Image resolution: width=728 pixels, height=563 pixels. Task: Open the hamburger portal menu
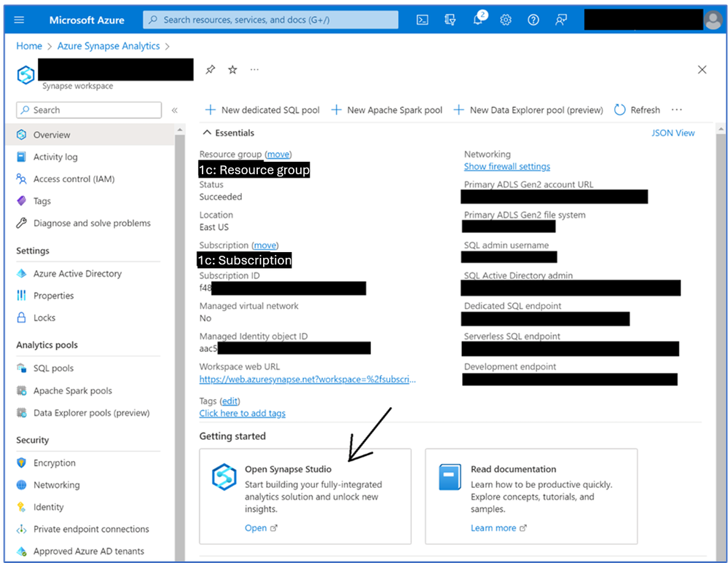click(x=19, y=20)
